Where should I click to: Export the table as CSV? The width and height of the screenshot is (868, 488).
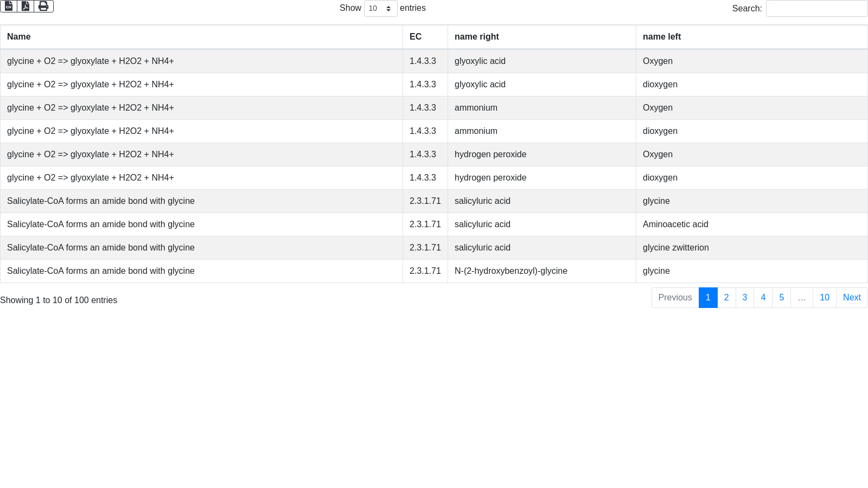tap(9, 6)
